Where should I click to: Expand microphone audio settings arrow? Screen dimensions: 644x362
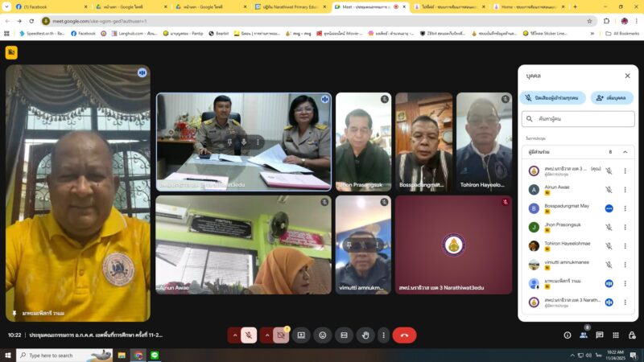pyautogui.click(x=235, y=335)
